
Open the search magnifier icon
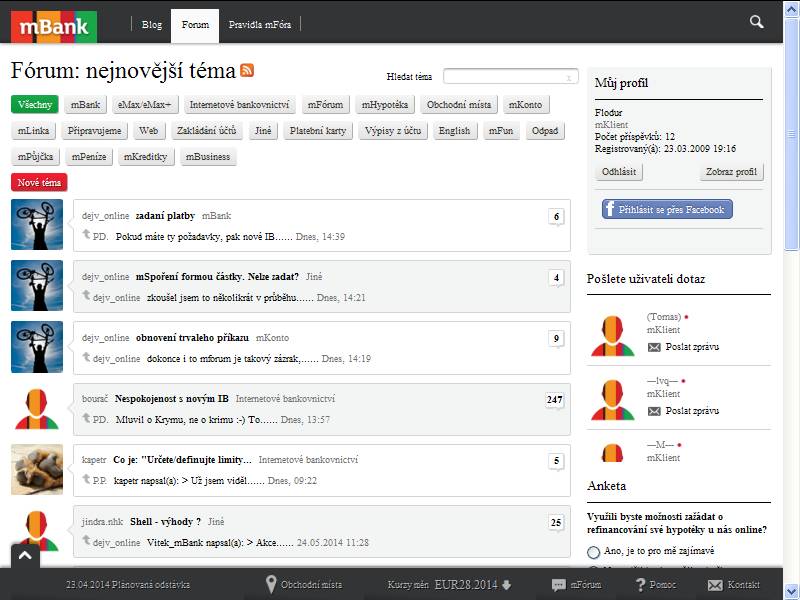(x=756, y=21)
